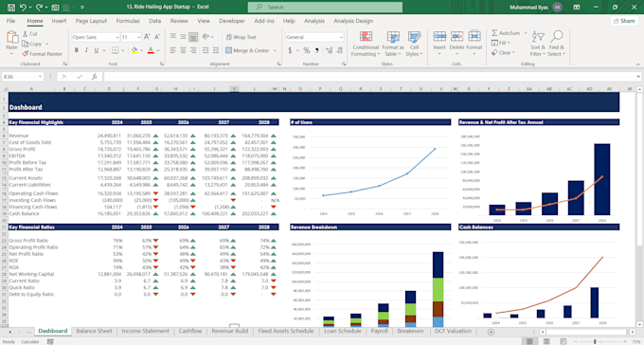Open the Font dialog launcher

click(161, 64)
